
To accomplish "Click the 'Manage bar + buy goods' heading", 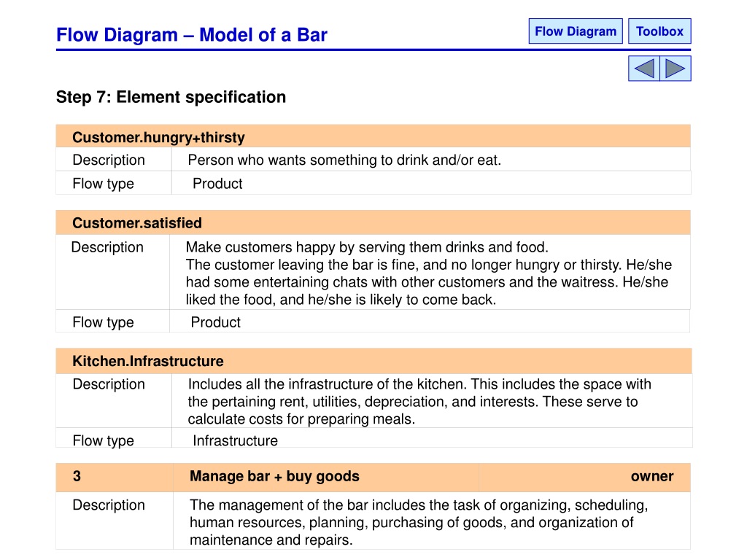I will coord(274,476).
